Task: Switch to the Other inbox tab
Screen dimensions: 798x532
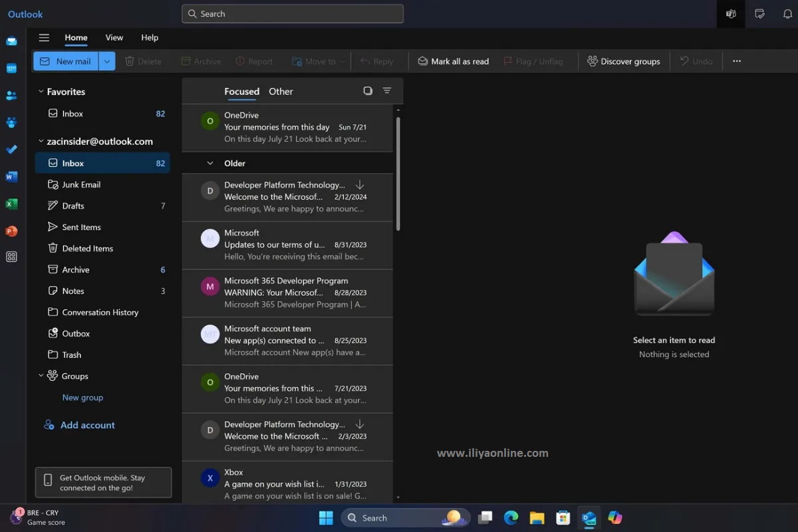Action: [281, 92]
